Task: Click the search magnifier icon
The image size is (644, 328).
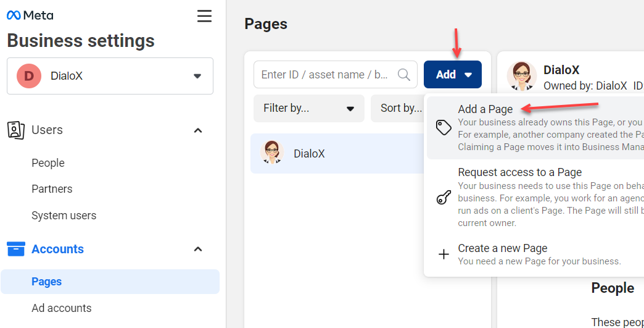Action: 404,75
